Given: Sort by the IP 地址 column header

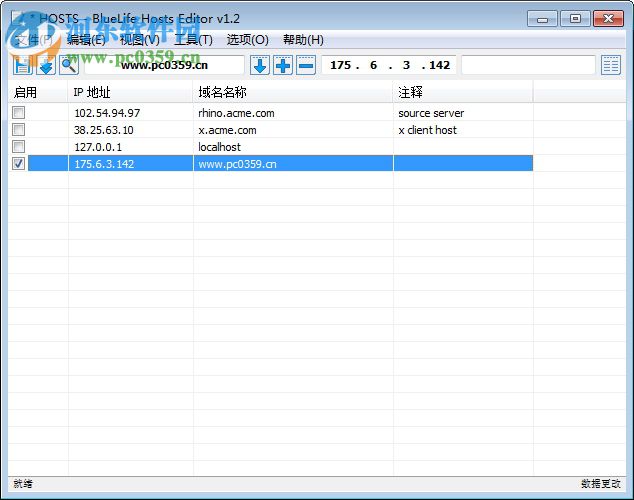Looking at the screenshot, I should pos(130,92).
